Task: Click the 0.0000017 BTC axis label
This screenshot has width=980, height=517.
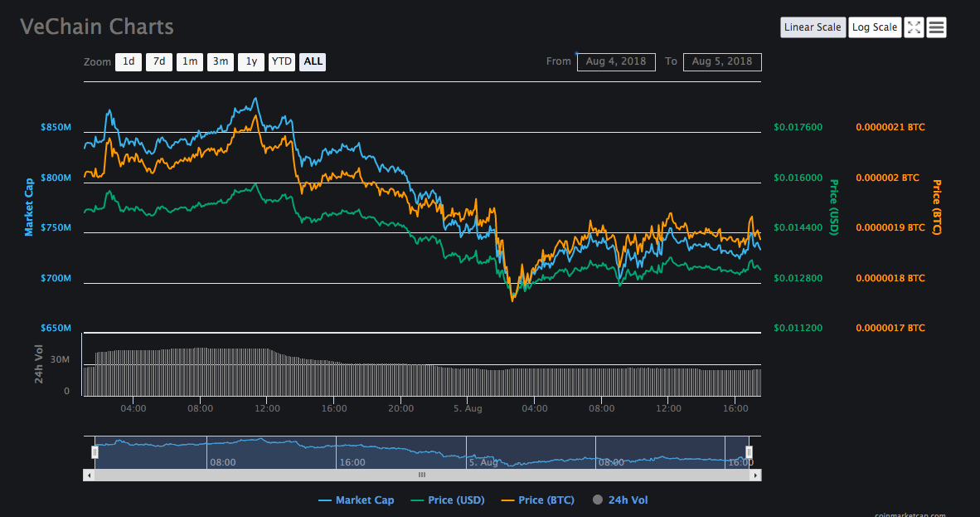Action: coord(890,328)
